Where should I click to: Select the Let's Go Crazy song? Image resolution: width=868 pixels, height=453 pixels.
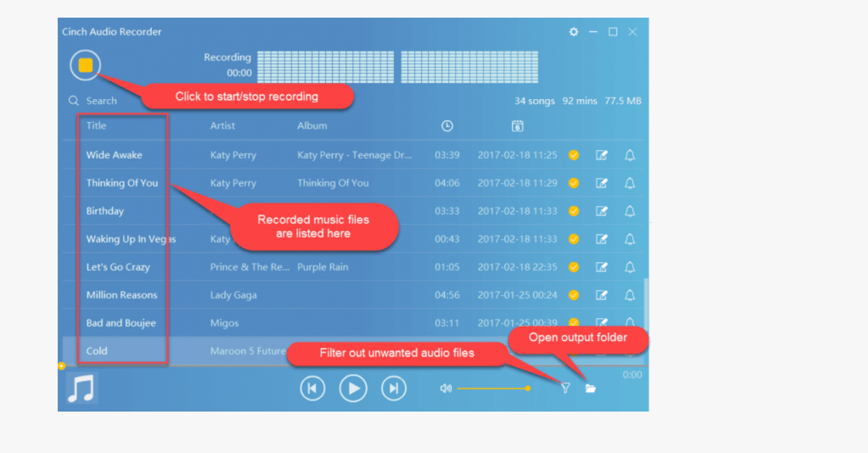(118, 267)
